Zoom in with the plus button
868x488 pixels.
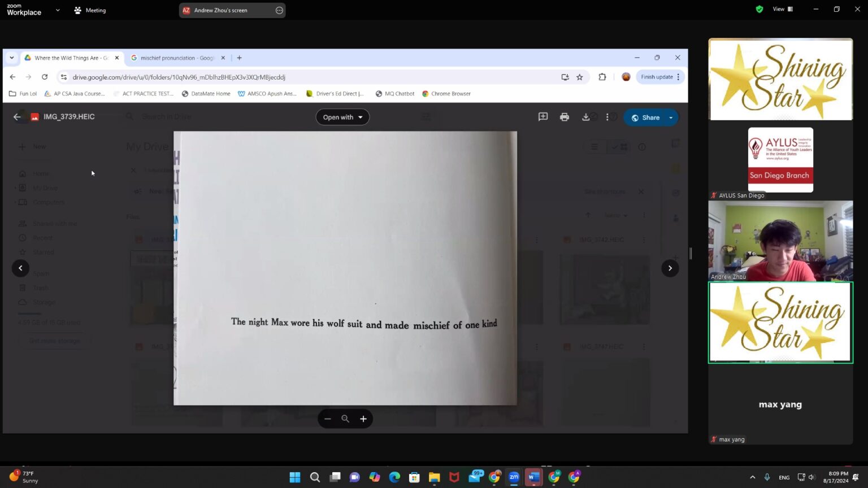363,419
